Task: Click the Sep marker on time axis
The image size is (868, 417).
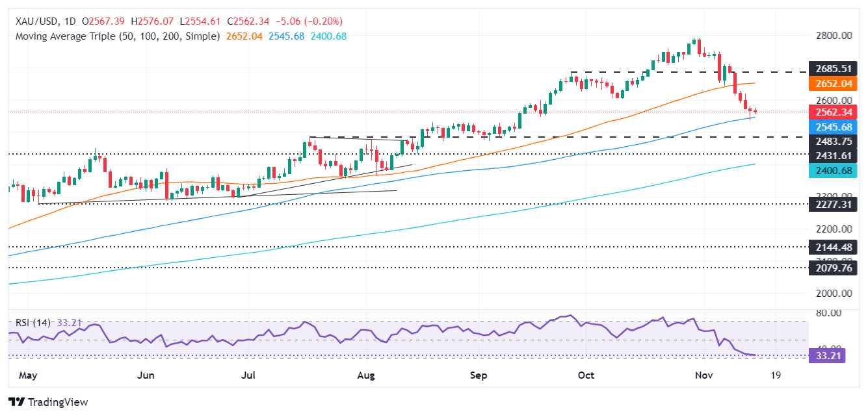Action: tap(479, 375)
